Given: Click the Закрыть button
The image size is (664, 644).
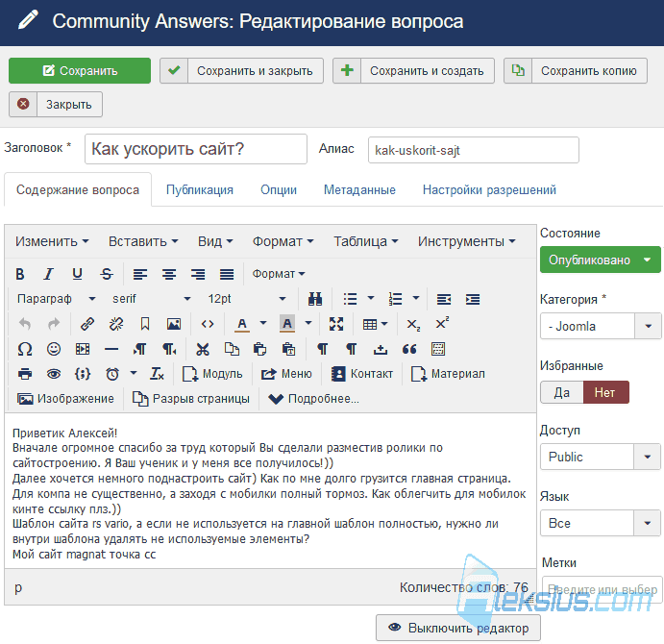Looking at the screenshot, I should [56, 104].
